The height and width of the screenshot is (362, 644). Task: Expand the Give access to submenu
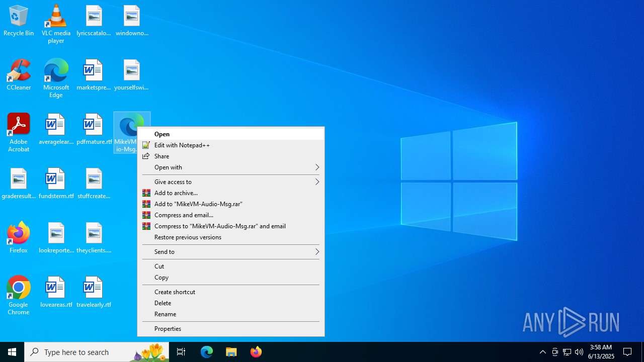(x=231, y=182)
